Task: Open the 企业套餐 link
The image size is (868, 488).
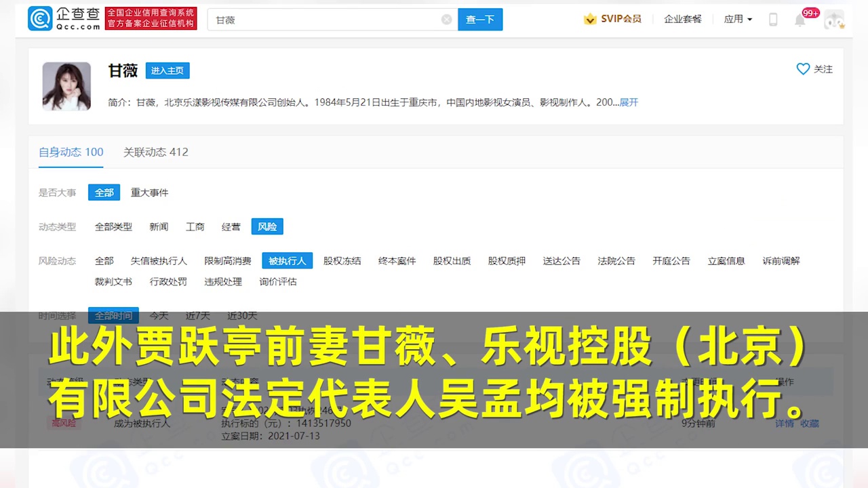Action: [x=683, y=19]
